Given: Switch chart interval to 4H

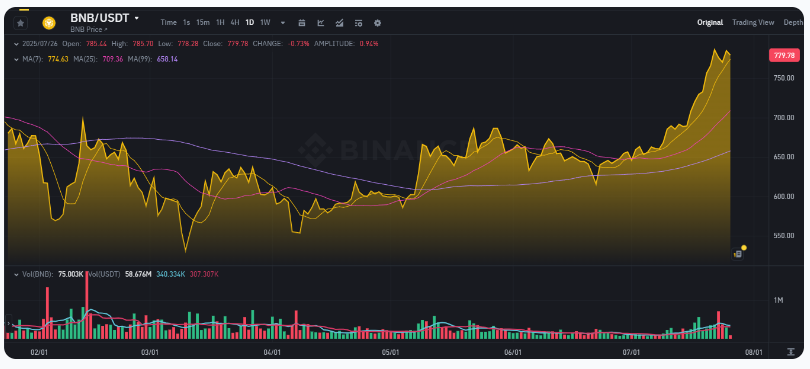Looking at the screenshot, I should [235, 23].
